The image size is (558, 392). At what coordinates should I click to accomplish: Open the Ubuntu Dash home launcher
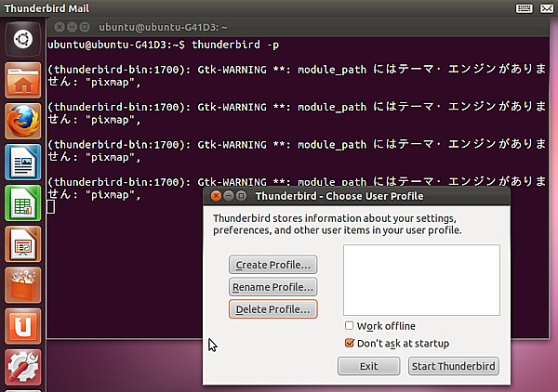[21, 40]
